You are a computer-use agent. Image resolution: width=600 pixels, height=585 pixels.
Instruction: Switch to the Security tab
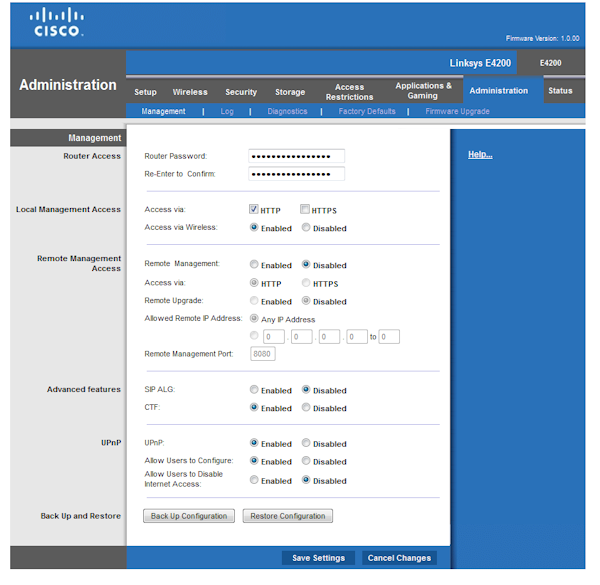(x=241, y=92)
